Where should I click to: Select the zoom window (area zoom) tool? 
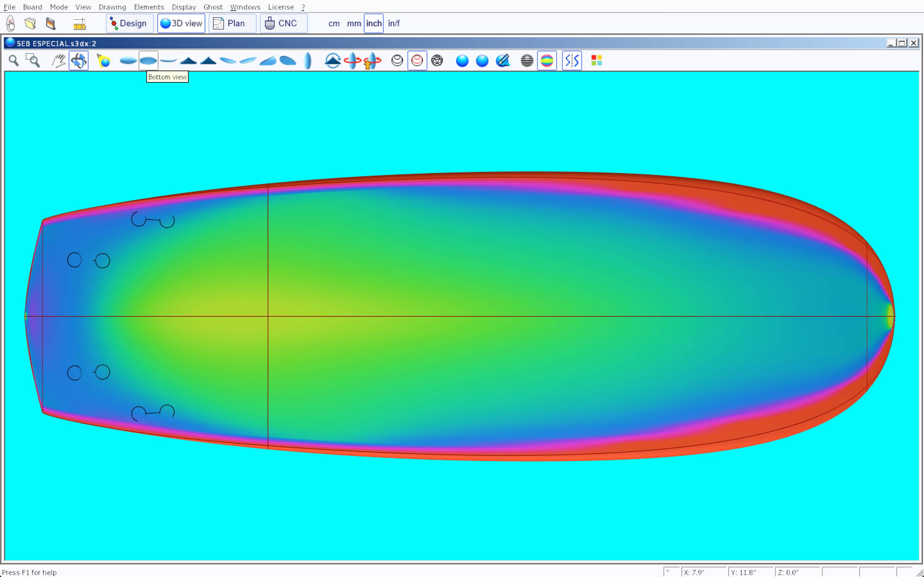tap(33, 61)
